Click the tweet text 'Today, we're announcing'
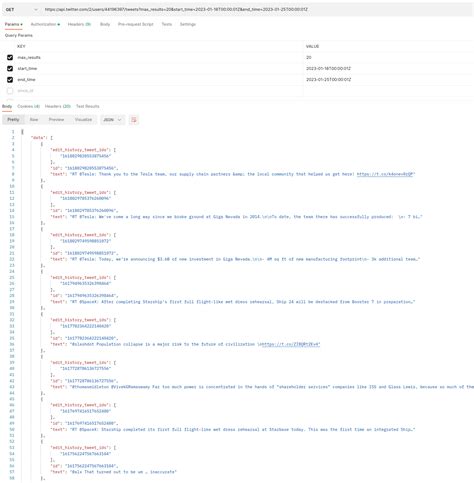474x483 pixels. (x=128, y=259)
